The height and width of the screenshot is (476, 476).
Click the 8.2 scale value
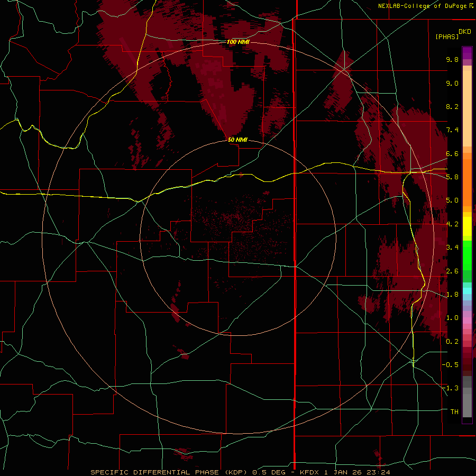point(452,106)
